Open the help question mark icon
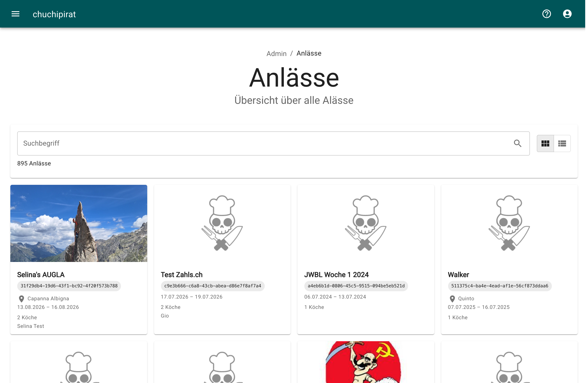Viewport: 588px width, 383px height. pyautogui.click(x=546, y=14)
